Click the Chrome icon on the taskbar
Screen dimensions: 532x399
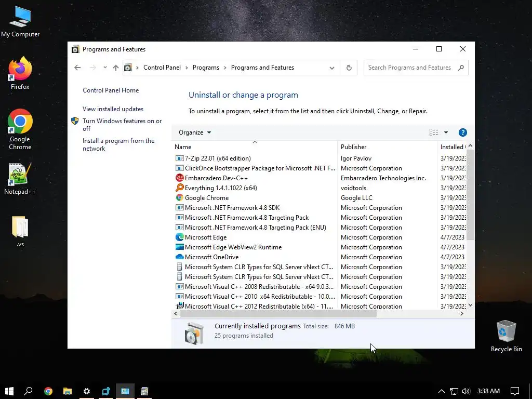pos(48,391)
